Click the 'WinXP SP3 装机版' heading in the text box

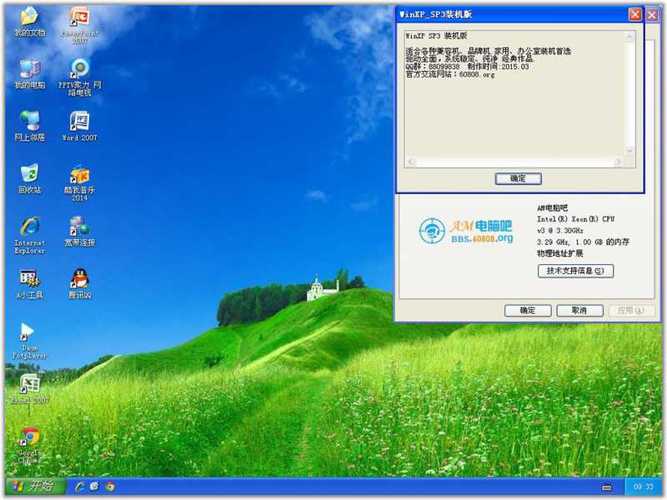pyautogui.click(x=436, y=36)
